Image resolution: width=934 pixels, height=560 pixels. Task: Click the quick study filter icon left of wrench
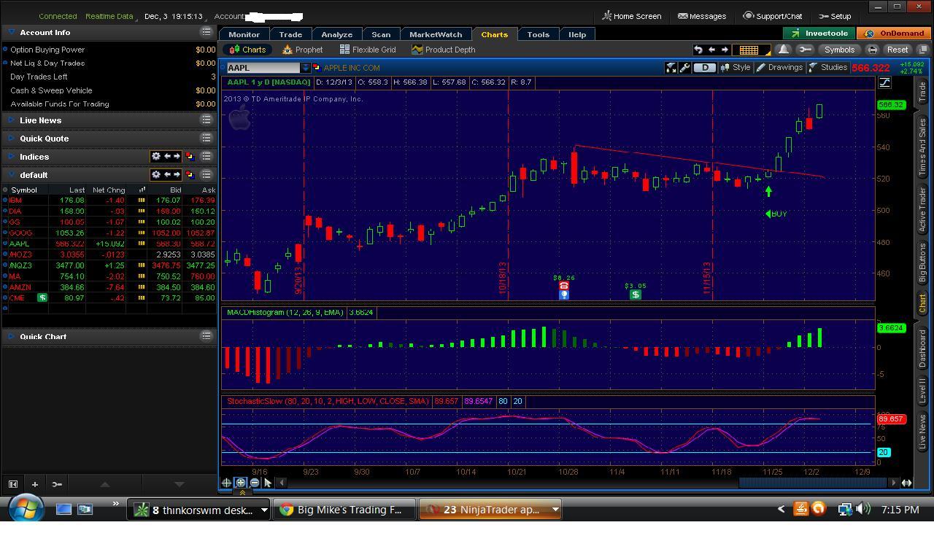click(x=671, y=68)
